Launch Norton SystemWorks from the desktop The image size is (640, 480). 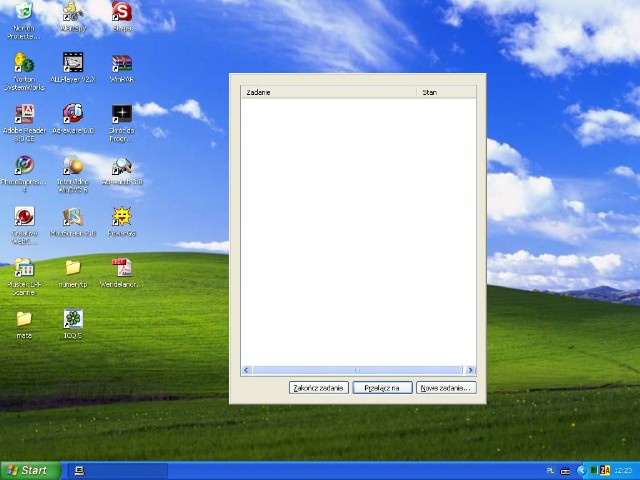tap(24, 62)
